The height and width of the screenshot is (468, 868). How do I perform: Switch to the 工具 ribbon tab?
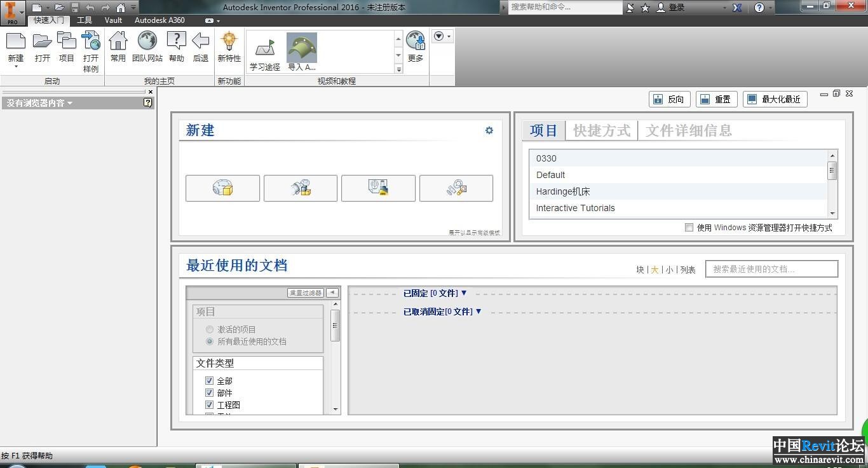85,20
